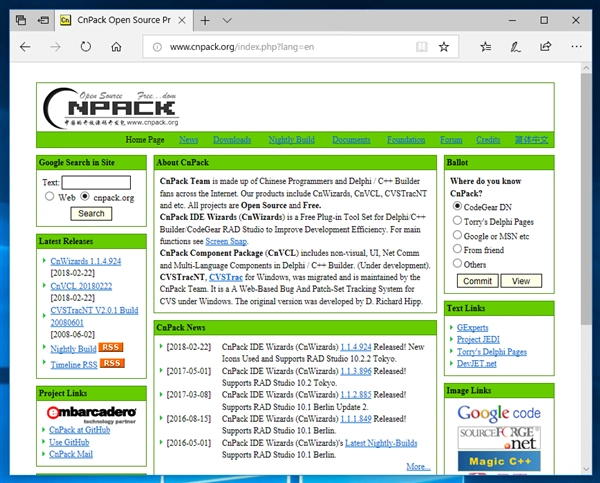The width and height of the screenshot is (600, 483).
Task: Select Others ballot option
Action: pos(457,263)
